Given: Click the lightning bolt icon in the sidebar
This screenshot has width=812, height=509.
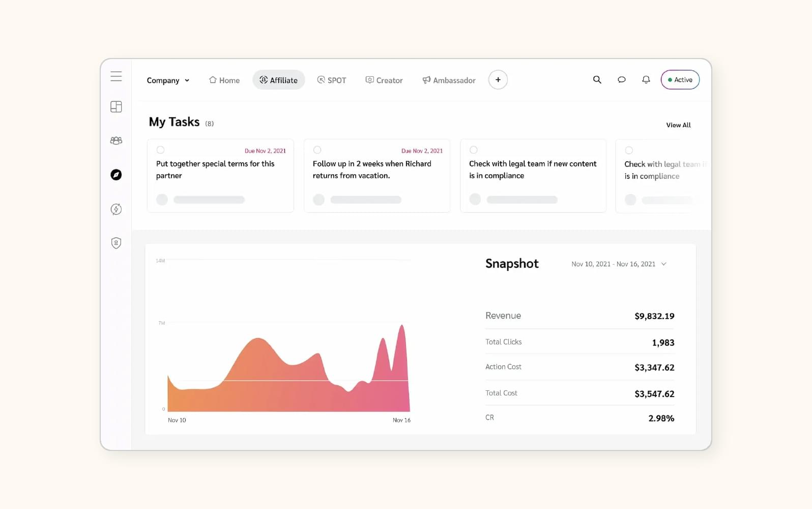Looking at the screenshot, I should (116, 209).
